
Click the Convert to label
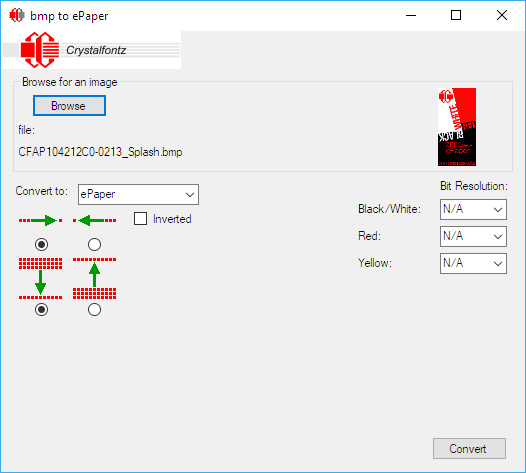point(42,191)
